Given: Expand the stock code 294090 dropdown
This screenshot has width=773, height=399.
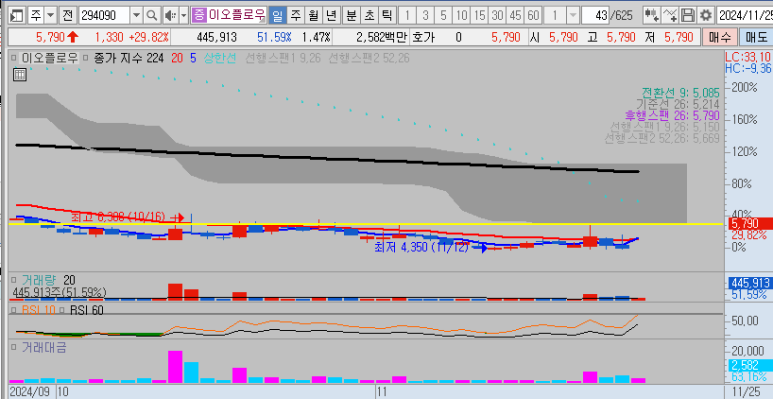Looking at the screenshot, I should [x=137, y=15].
